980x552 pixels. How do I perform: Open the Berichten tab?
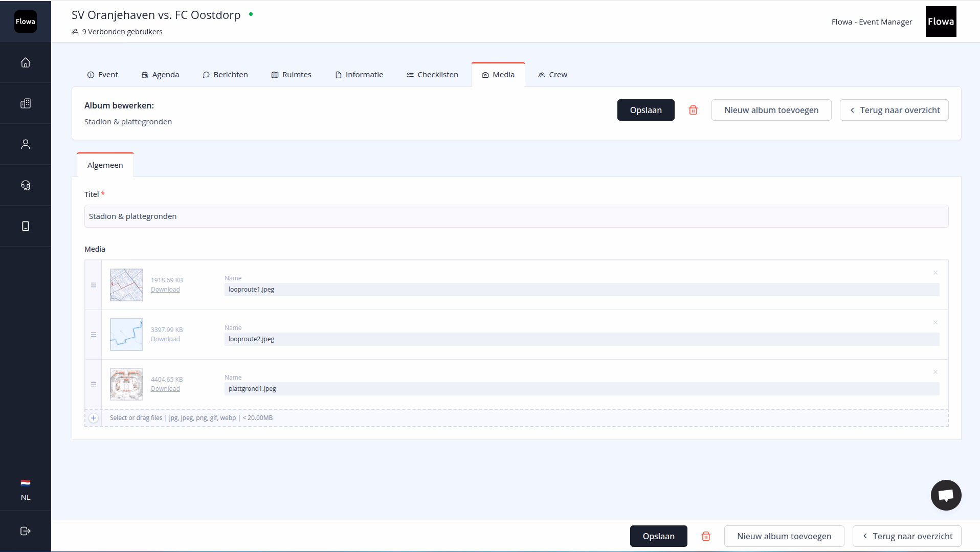226,75
